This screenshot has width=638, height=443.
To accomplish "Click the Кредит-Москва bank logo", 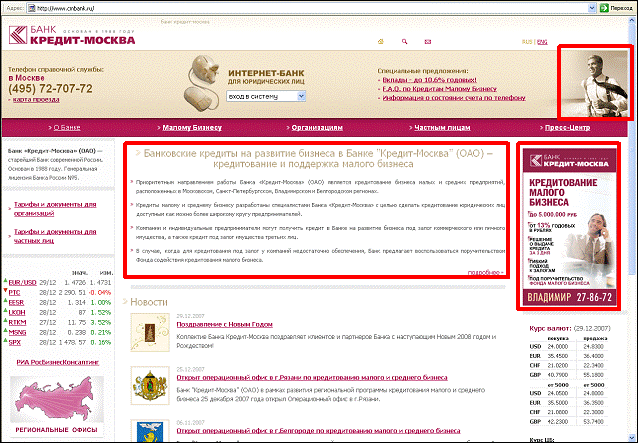I will (x=72, y=35).
